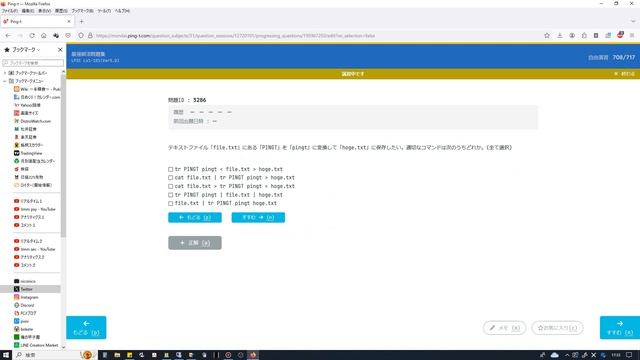The width and height of the screenshot is (640, 360).
Task: Click the small next (n) button below answers
Action: pos(258,218)
